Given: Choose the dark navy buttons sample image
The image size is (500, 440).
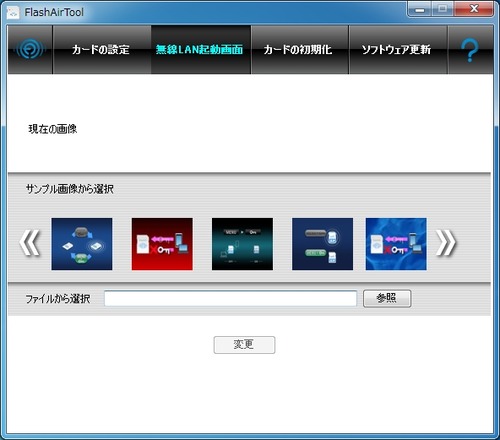Looking at the screenshot, I should coord(322,244).
